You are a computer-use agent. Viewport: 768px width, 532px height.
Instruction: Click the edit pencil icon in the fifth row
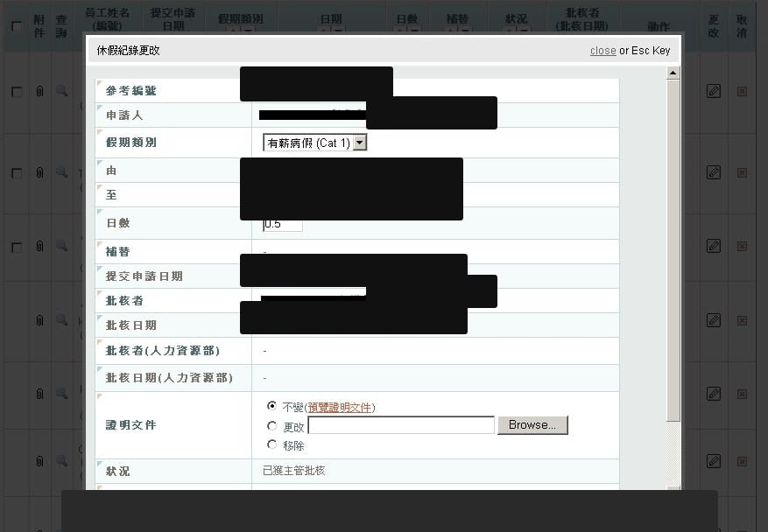click(714, 394)
